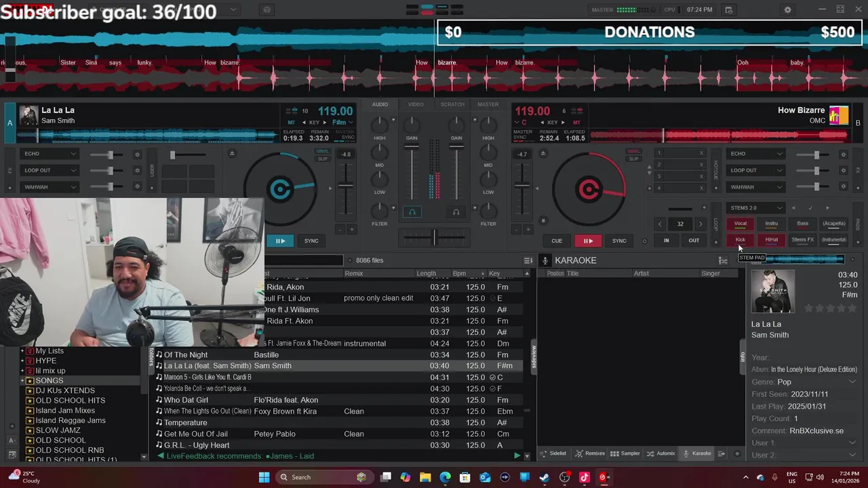Open the Windows Start menu
Viewport: 868px width, 488px height.
(x=264, y=477)
